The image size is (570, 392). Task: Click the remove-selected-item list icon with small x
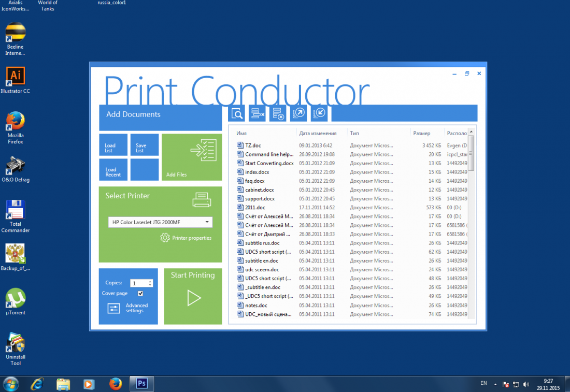[x=258, y=114]
